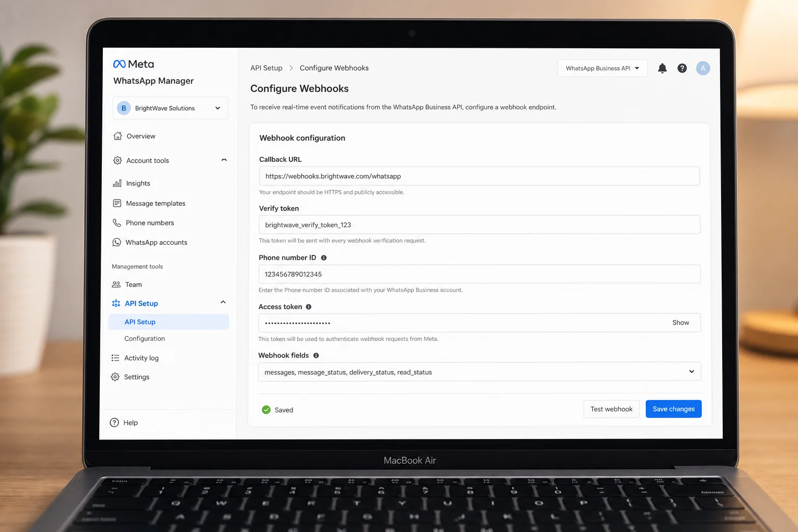Click the Webhook fields info icon
This screenshot has width=798, height=532.
tap(316, 355)
